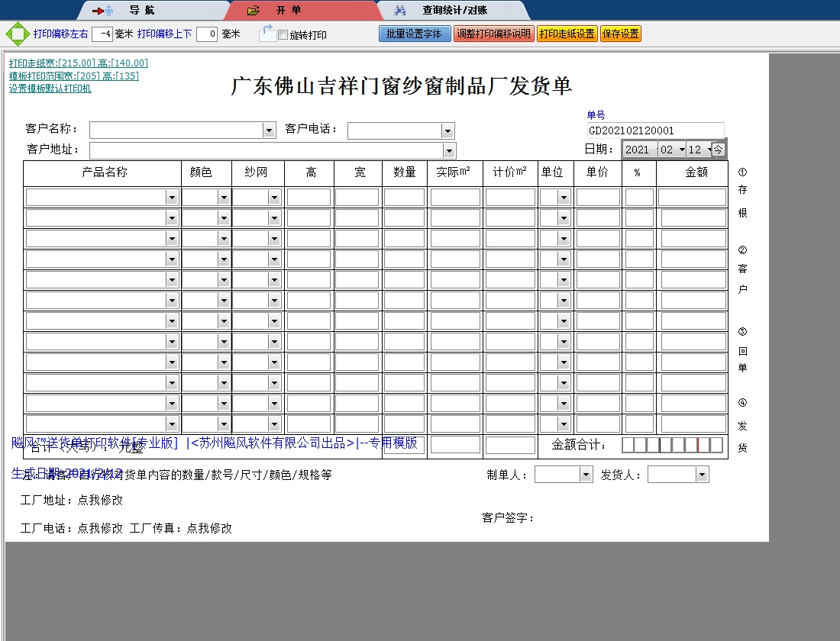Open the 客户地址 dropdown arrow
840x641 pixels.
(449, 150)
